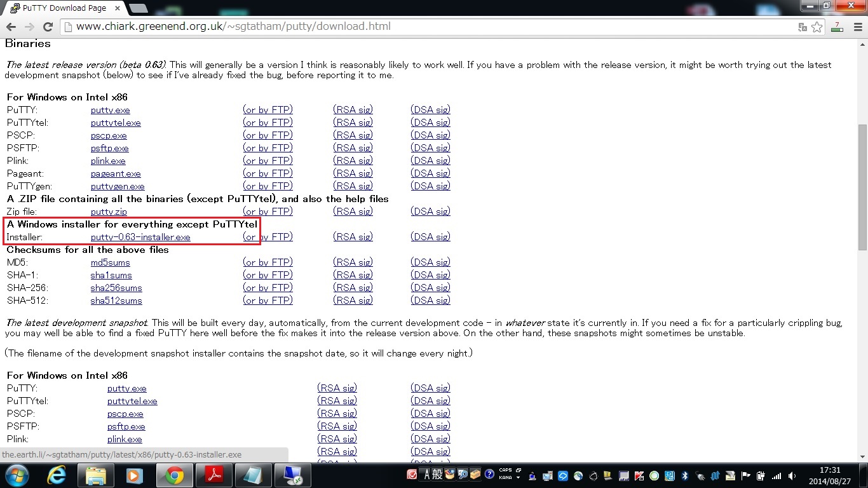This screenshot has width=868, height=488.
Task: Click the putty.zip link
Action: pos(109,212)
